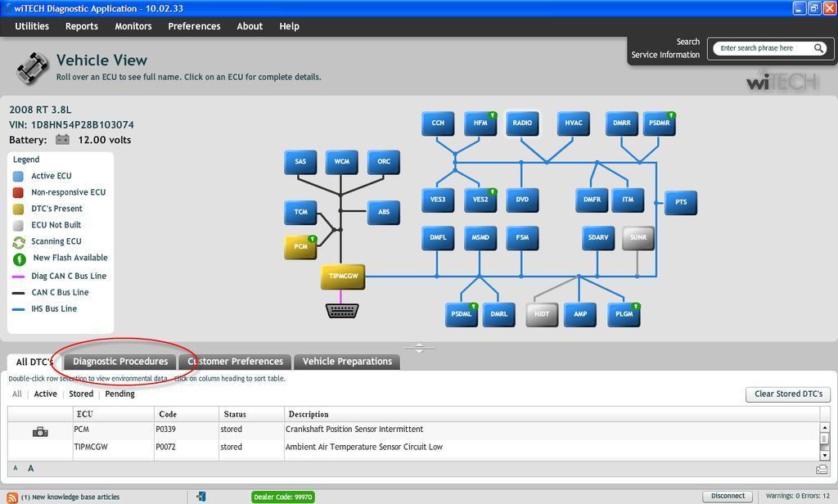Click the DMFL ECU node
This screenshot has width=838, height=504.
[438, 238]
